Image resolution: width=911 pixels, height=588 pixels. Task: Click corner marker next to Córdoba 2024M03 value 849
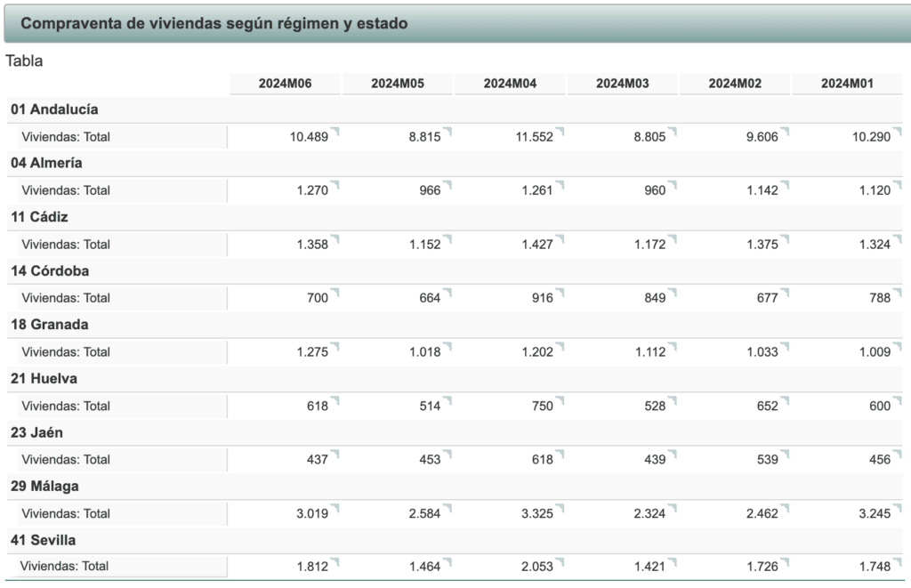[673, 294]
